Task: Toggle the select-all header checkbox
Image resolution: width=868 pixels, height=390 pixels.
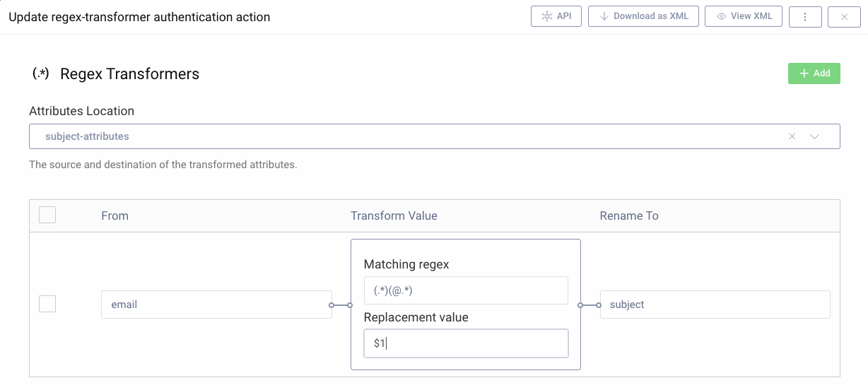Action: click(x=47, y=215)
